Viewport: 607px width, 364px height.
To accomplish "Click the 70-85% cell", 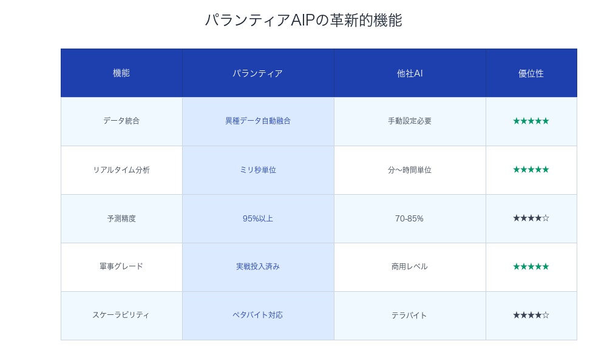I will point(410,218).
